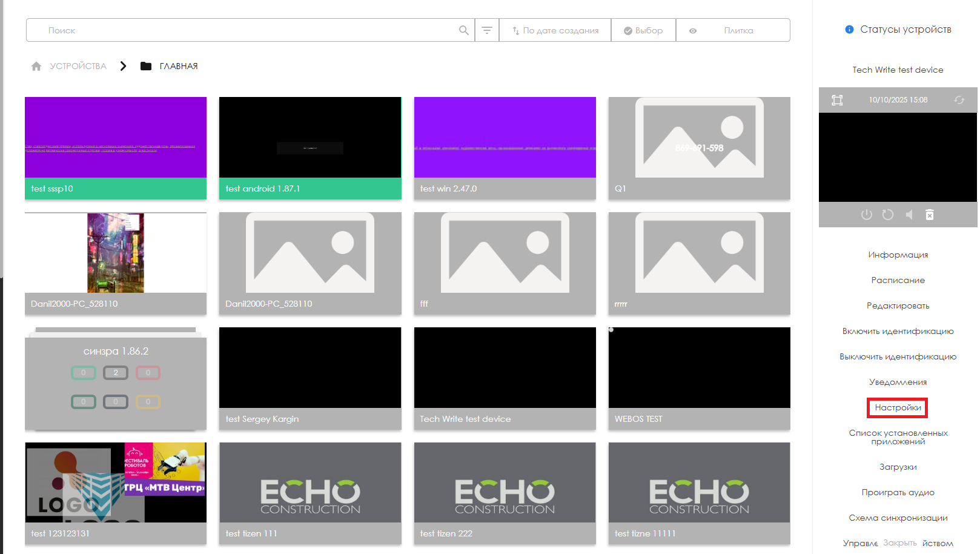Click the device restart icon

pyautogui.click(x=887, y=215)
